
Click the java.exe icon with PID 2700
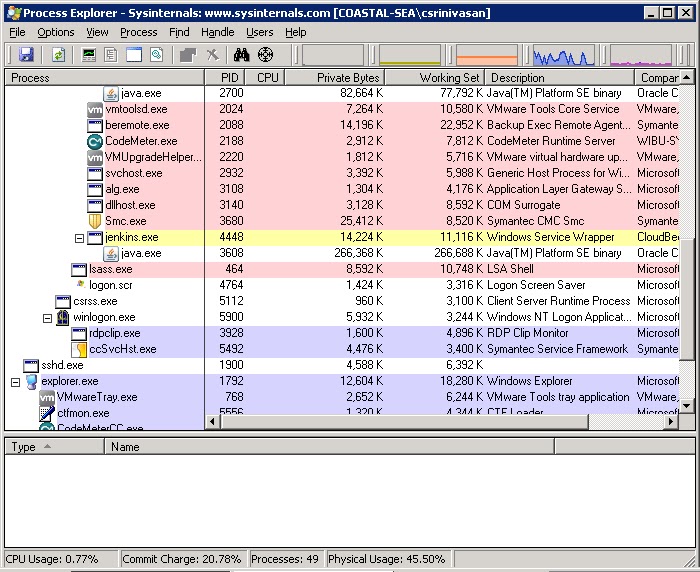pos(111,93)
